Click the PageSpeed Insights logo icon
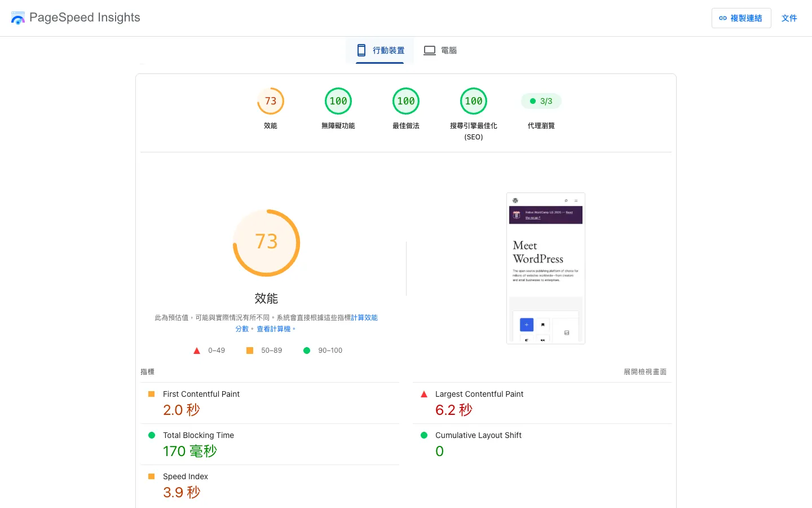This screenshot has width=812, height=508. [x=18, y=18]
